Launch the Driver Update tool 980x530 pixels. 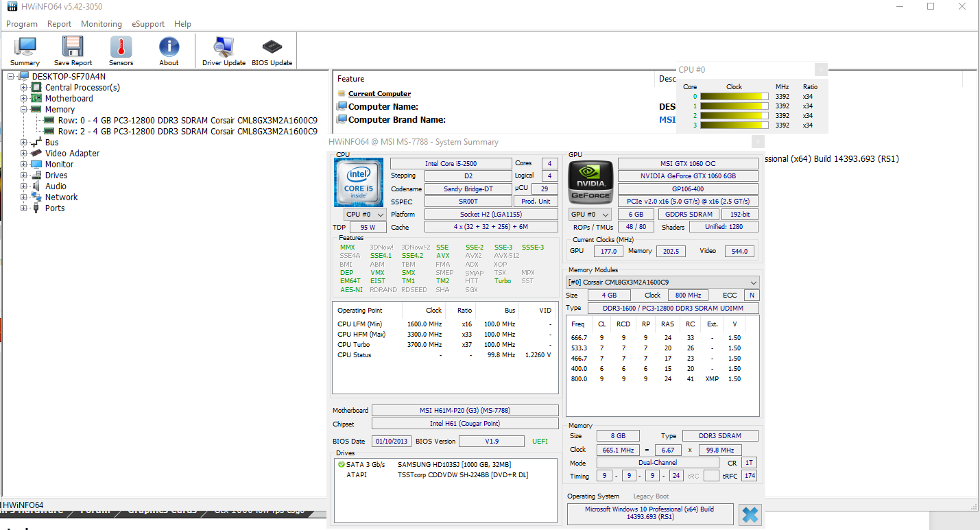[x=224, y=47]
